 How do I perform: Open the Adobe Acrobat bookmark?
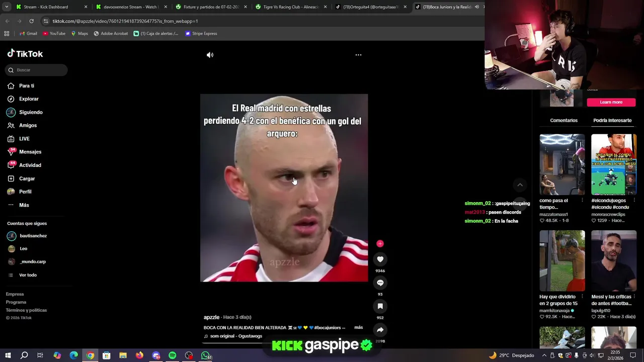point(111,34)
